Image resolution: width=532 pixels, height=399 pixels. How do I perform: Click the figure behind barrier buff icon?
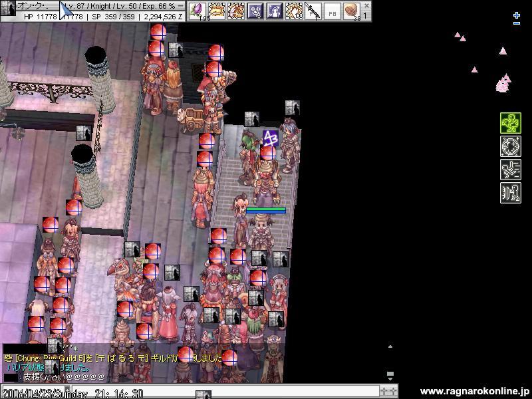[x=510, y=193]
